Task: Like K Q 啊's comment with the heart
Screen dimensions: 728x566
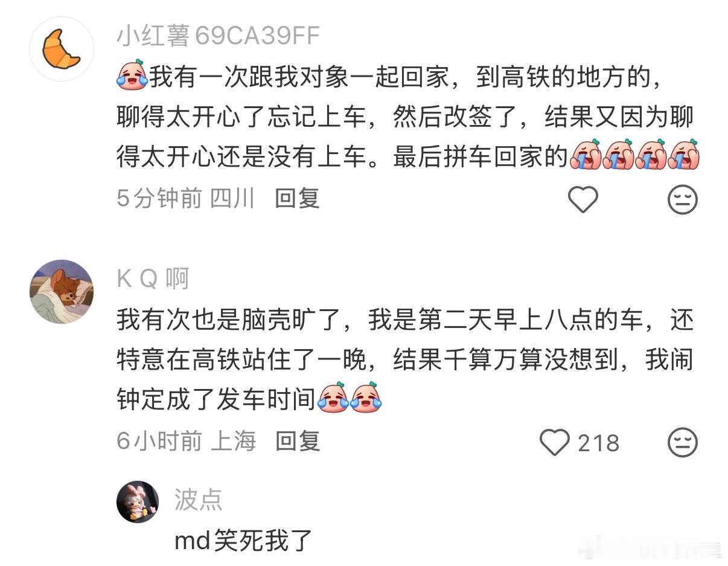Action: [x=554, y=442]
